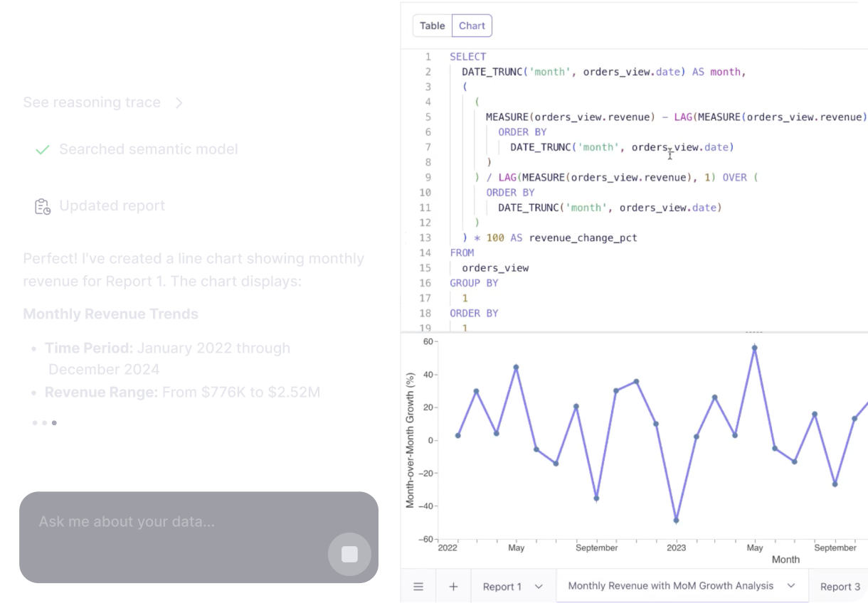Click the Updated report clipboard icon
The height and width of the screenshot is (603, 868).
[x=43, y=206]
